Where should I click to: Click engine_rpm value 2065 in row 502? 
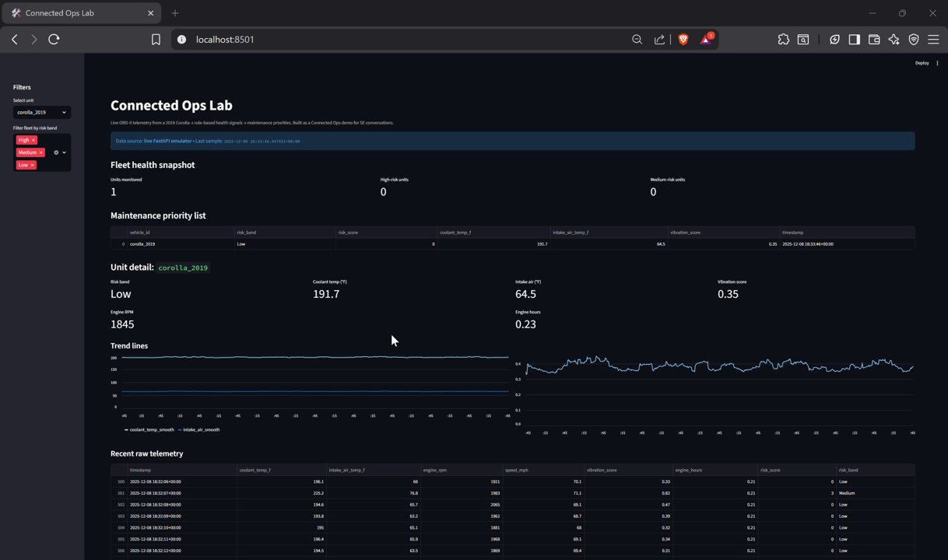coord(463,505)
